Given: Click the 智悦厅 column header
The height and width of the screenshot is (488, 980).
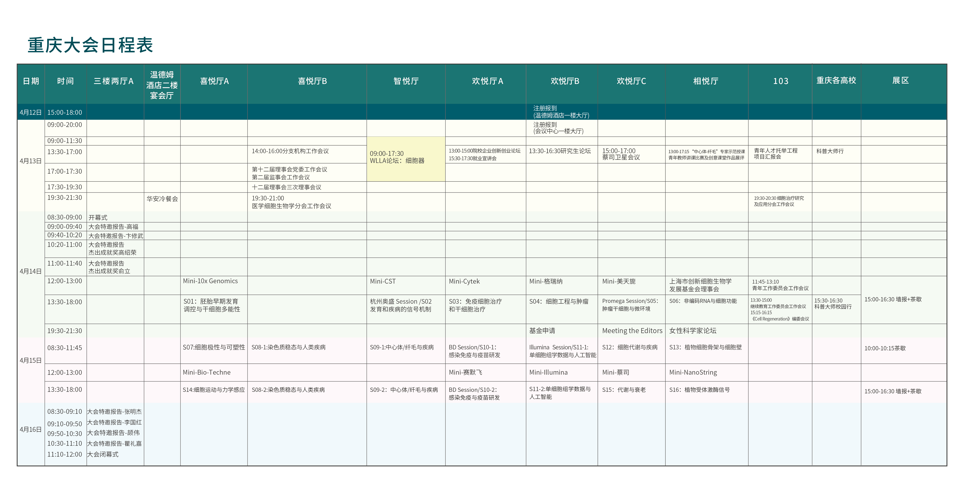Looking at the screenshot, I should click(406, 81).
